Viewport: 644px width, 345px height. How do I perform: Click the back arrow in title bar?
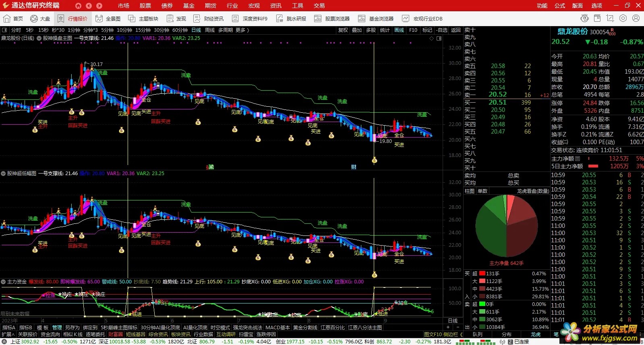coord(89,6)
